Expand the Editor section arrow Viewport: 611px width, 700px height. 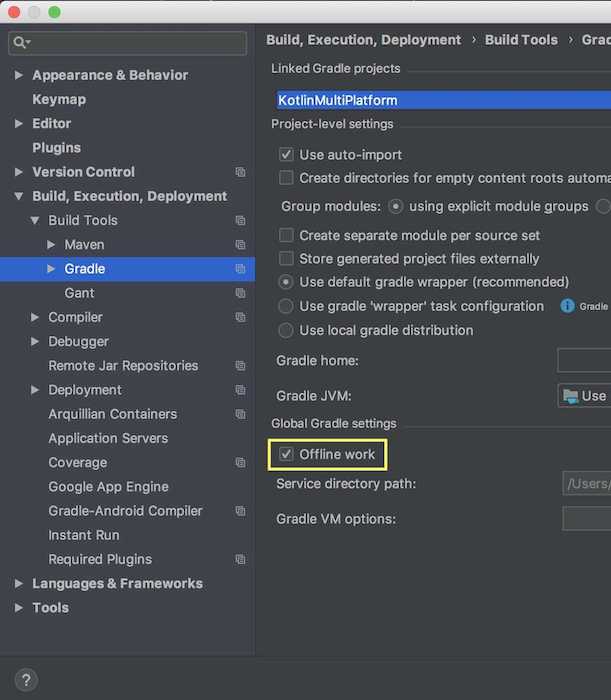(18, 123)
